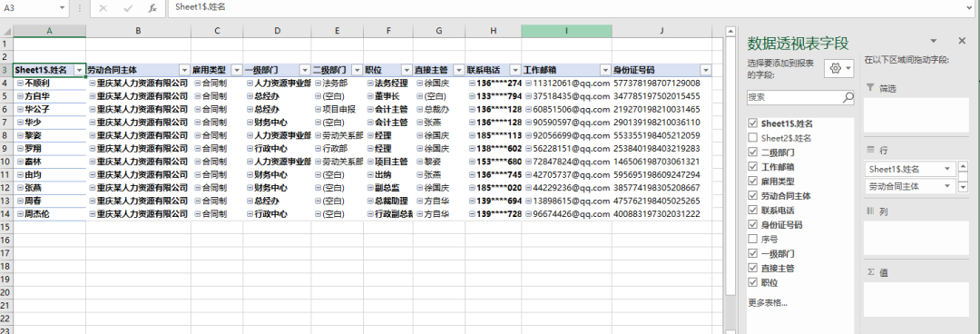The height and width of the screenshot is (334, 980).
Task: Select the 出纳 position cell
Action: coord(388,174)
